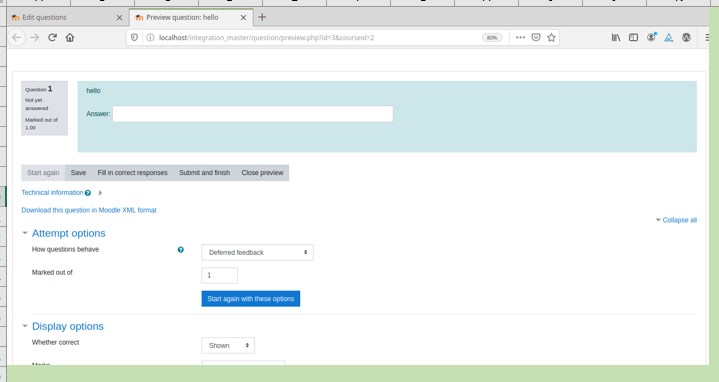Close the Preview question tab
The width and height of the screenshot is (719, 382).
pyautogui.click(x=243, y=17)
